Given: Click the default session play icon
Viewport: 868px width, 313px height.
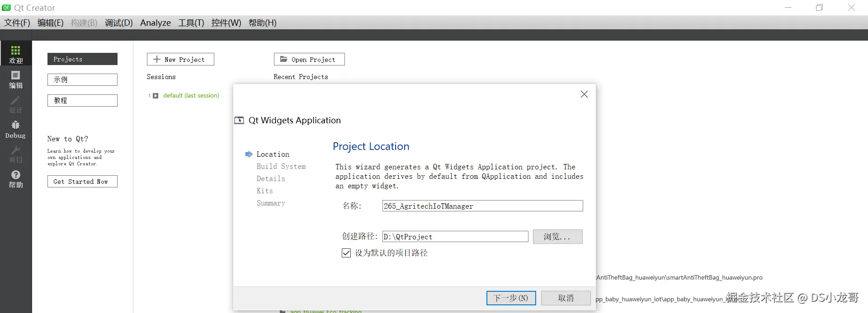Looking at the screenshot, I should (156, 96).
